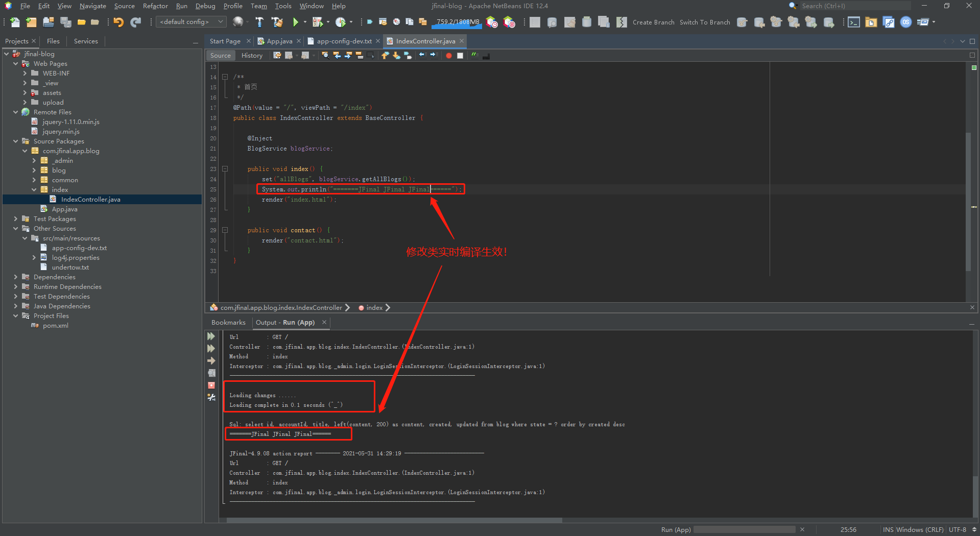Click Re-run icon in Output panel
This screenshot has height=536, width=980.
pos(211,336)
